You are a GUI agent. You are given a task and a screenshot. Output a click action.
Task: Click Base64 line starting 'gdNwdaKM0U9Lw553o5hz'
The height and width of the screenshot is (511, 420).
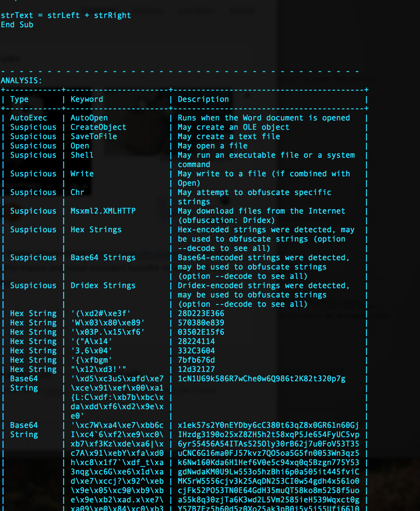[x=269, y=472]
